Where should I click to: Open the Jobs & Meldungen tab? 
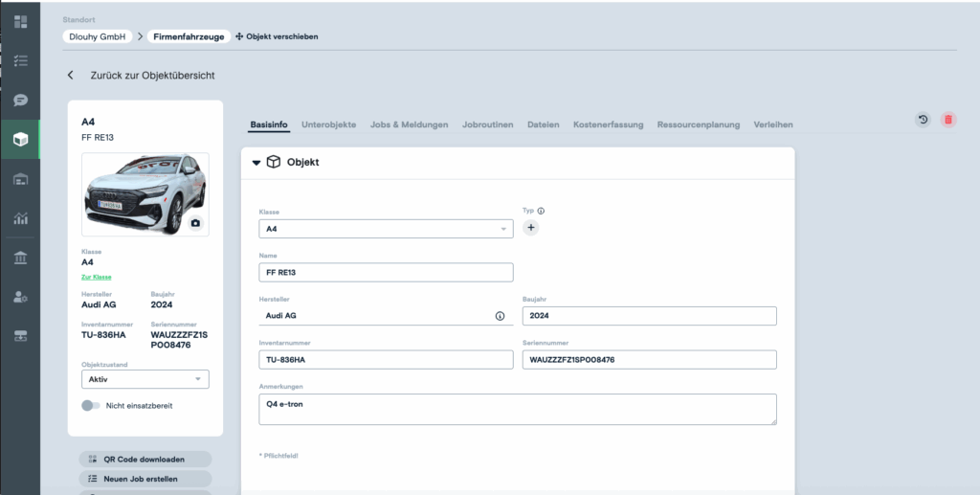click(x=409, y=124)
